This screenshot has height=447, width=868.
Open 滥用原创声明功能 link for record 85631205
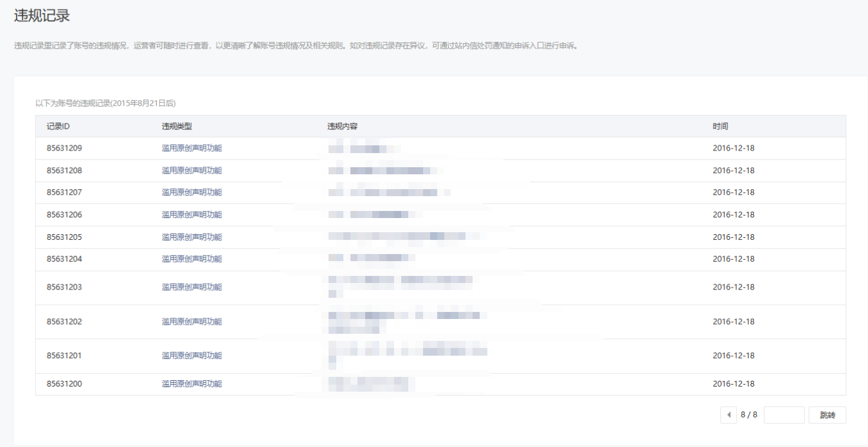tap(192, 237)
